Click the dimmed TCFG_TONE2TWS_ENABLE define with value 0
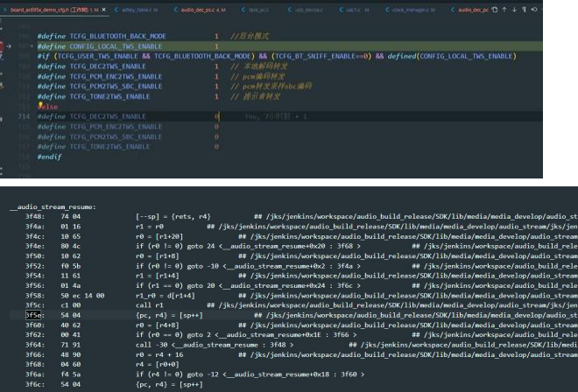The width and height of the screenshot is (578, 392). (x=109, y=147)
